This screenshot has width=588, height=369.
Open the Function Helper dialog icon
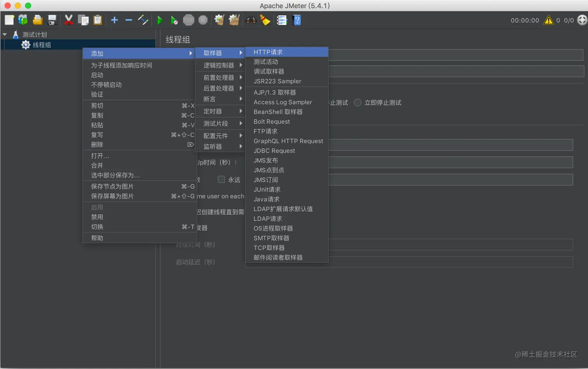point(282,20)
